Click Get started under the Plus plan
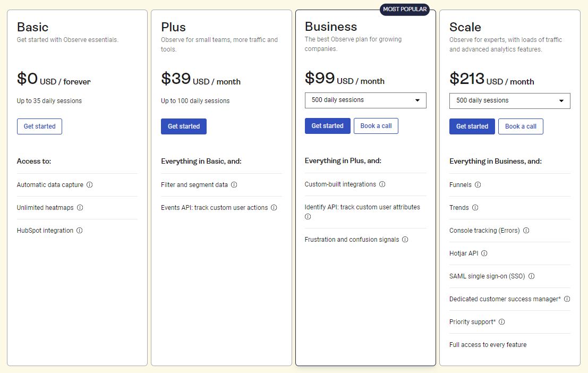Screen dimensions: 588x373 coord(184,126)
